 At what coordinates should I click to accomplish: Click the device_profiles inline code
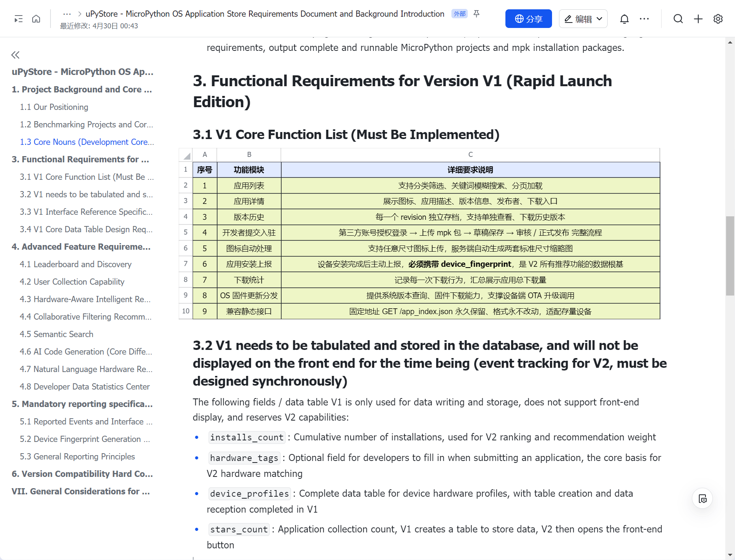click(249, 494)
